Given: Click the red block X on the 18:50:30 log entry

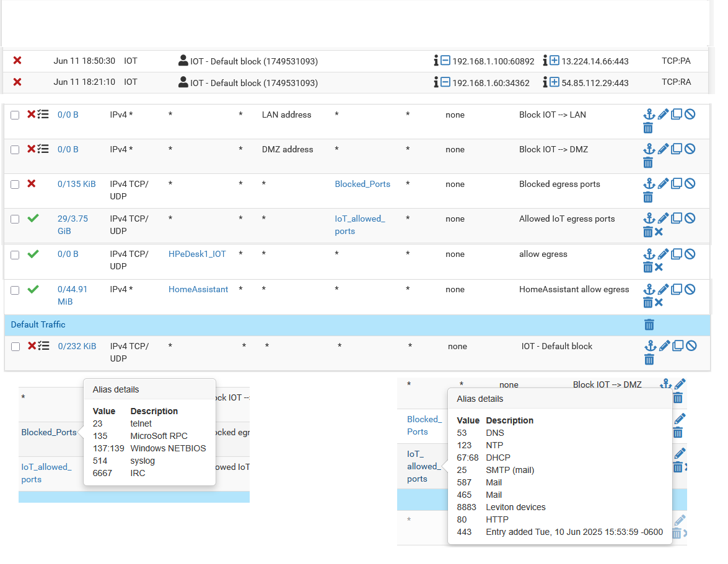Looking at the screenshot, I should pos(17,60).
